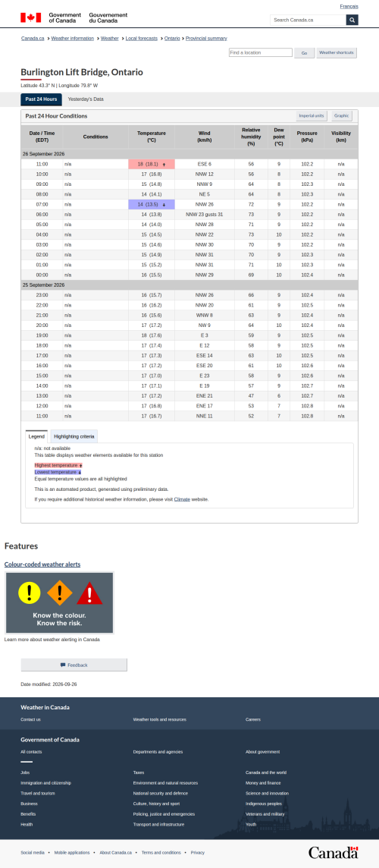Screen dimensions: 379x868
Task: Click the search magnifier icon button
Action: pyautogui.click(x=352, y=20)
